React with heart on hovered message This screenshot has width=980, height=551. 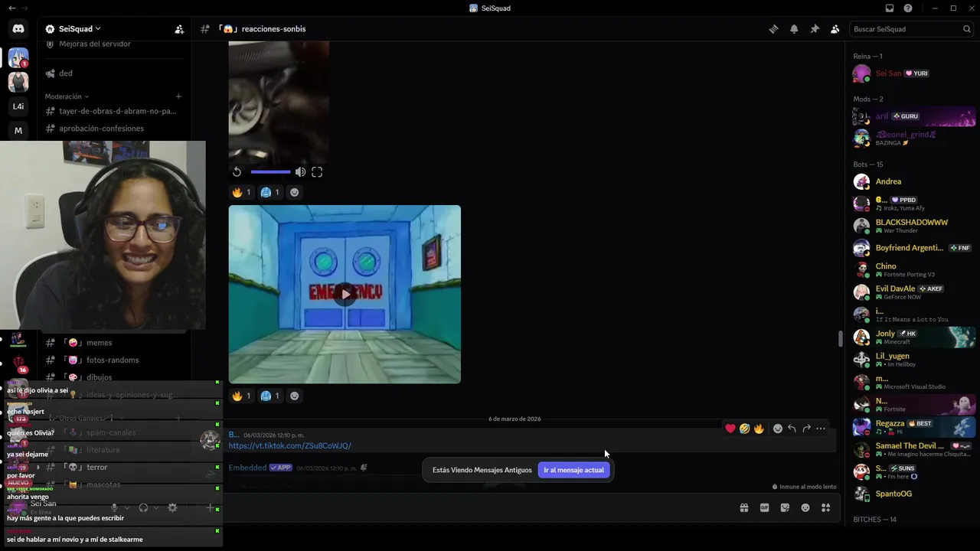[x=730, y=429]
